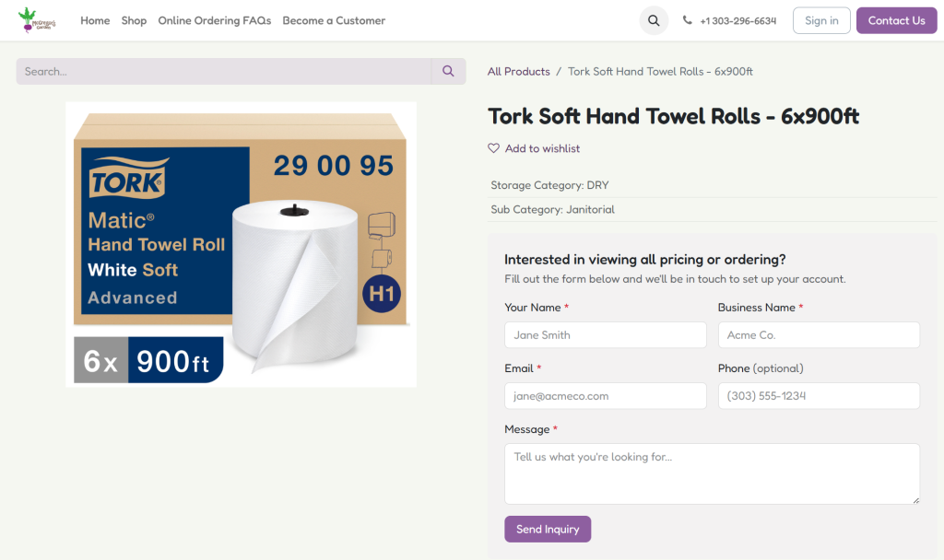Submit the product search magnifier button
The image size is (944, 560).
[449, 71]
